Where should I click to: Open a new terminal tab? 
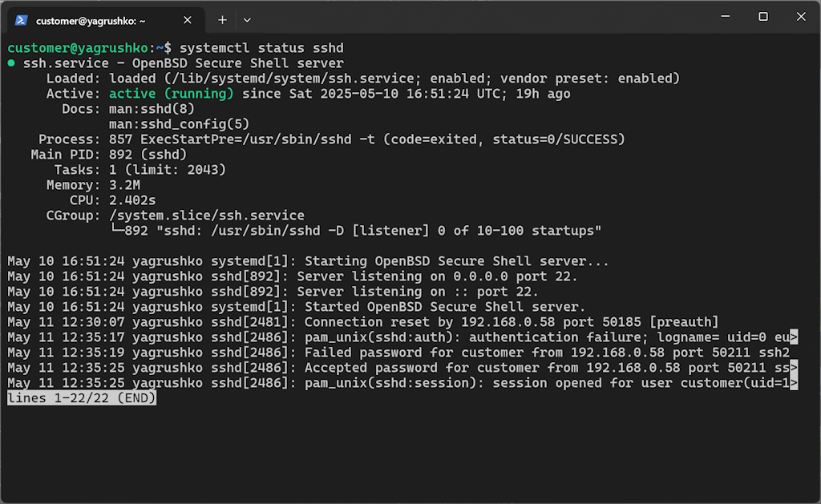(x=223, y=20)
